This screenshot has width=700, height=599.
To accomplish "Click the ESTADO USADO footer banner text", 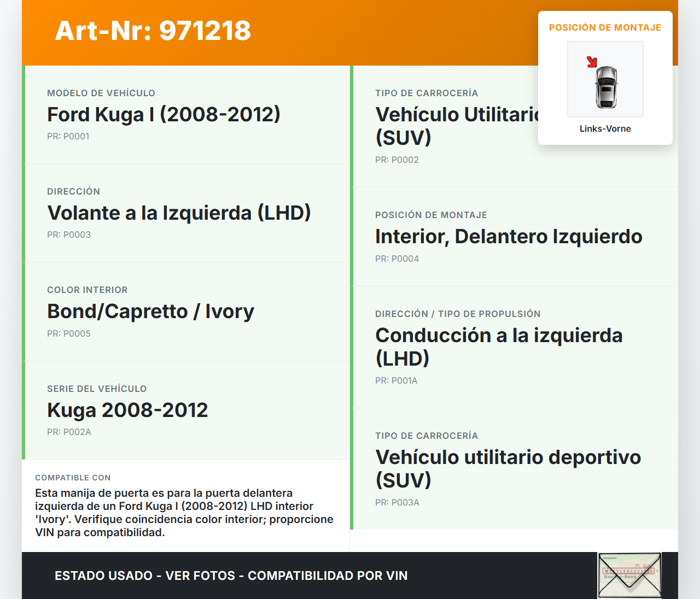I will [231, 575].
